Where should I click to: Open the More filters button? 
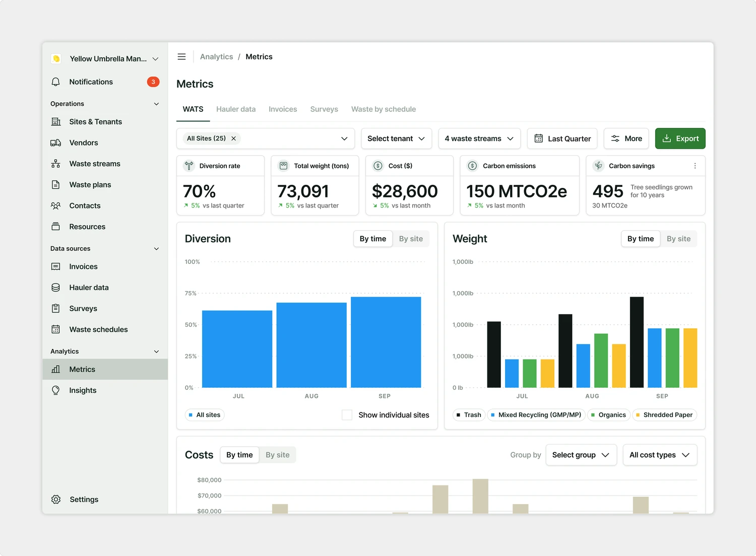click(626, 138)
